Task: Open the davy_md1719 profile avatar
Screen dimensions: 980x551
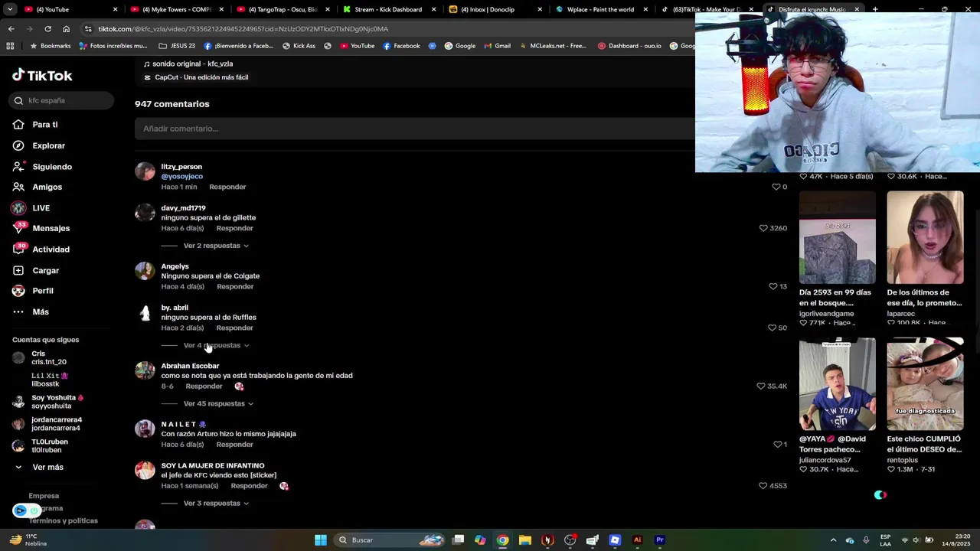Action: click(145, 213)
